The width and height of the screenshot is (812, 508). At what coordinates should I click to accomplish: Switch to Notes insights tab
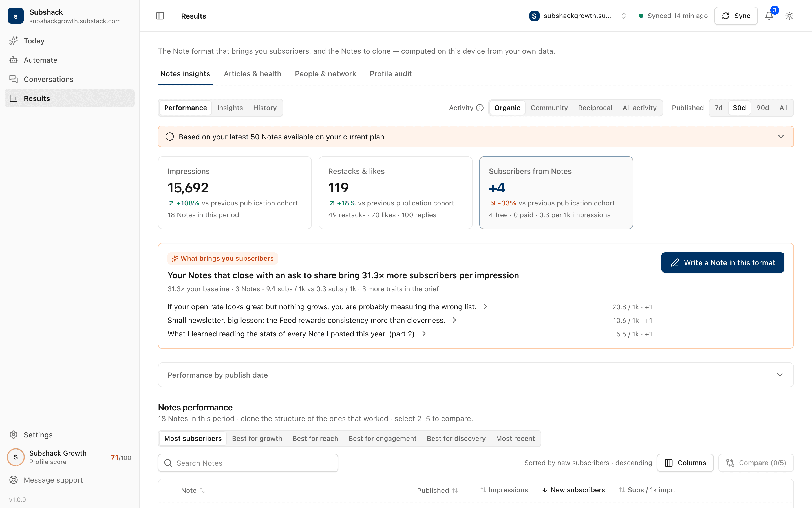185,74
